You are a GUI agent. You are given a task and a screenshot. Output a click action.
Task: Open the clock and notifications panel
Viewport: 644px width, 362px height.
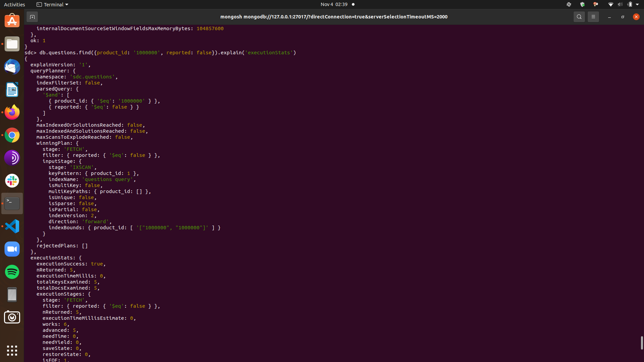pos(337,4)
